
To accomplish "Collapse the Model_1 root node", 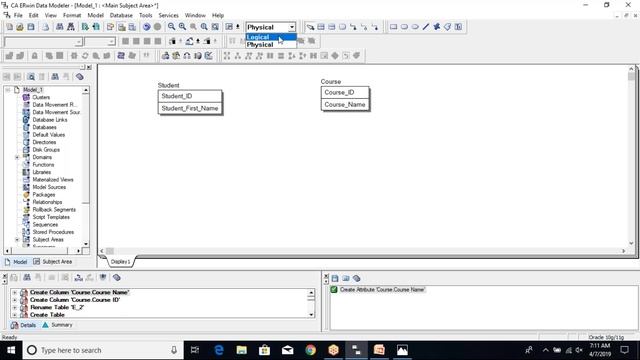I will tap(8, 90).
